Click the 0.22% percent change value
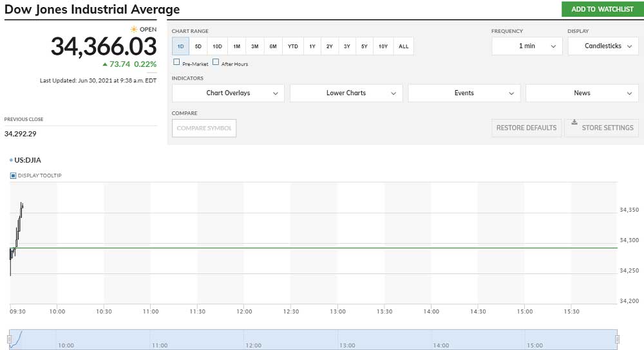644x350 pixels. point(146,64)
